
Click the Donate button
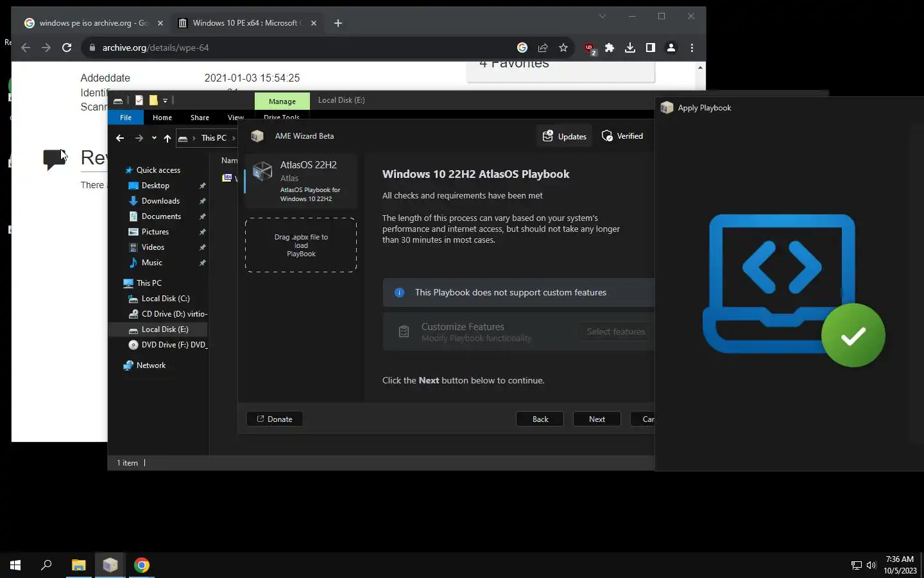pos(275,419)
